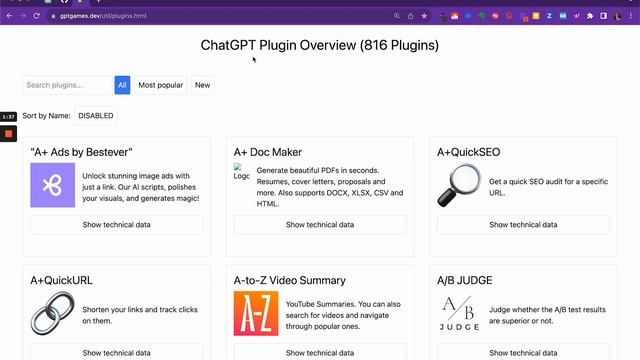
Task: Open the profile avatar menu
Action: 617,16
